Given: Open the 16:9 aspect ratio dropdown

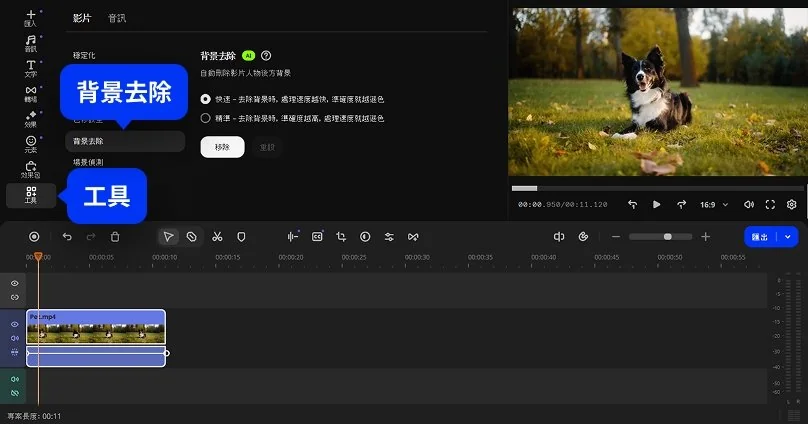Looking at the screenshot, I should 712,204.
